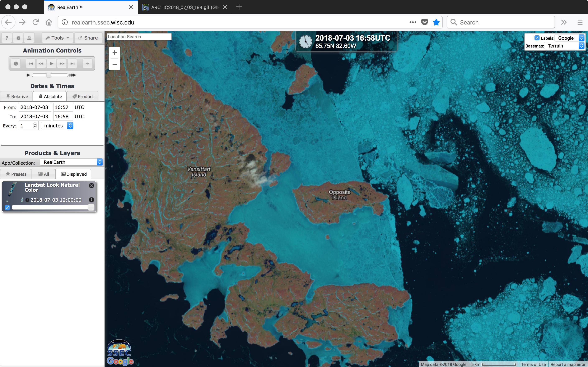Click the right arrow animation mode button
The height and width of the screenshot is (367, 588).
point(87,63)
